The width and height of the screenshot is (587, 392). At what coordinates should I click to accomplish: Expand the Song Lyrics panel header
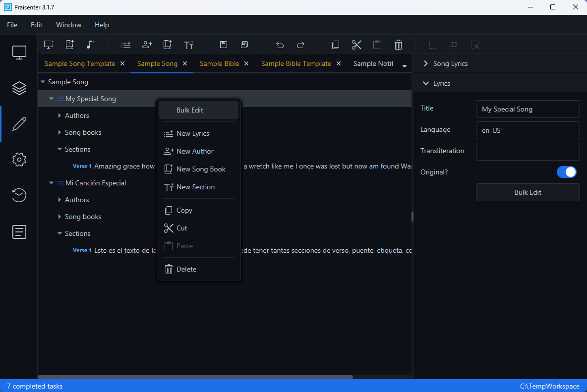coord(425,63)
